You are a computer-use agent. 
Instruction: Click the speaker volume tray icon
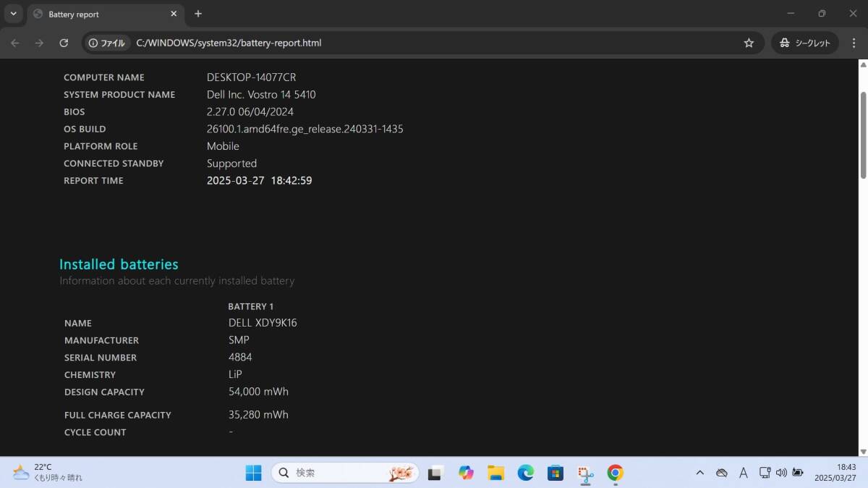(781, 473)
